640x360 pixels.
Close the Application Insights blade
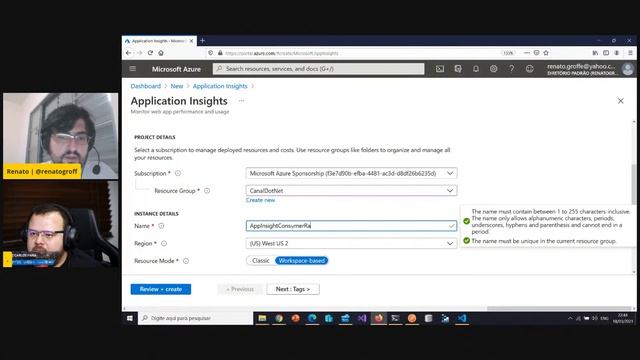coord(620,101)
